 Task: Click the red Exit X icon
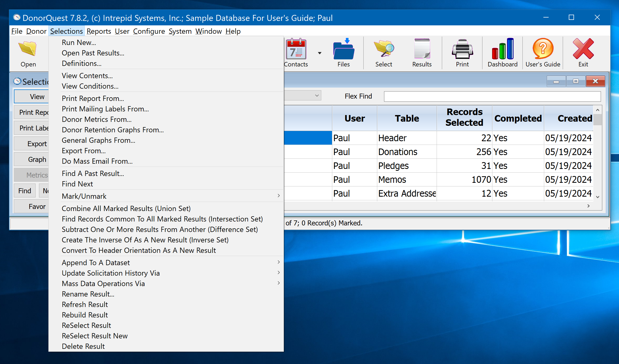pos(583,49)
